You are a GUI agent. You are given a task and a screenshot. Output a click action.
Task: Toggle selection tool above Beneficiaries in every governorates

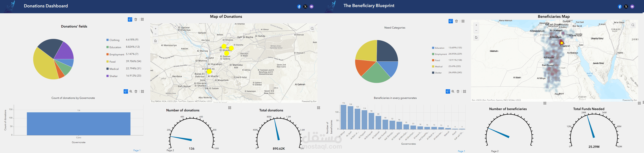click(x=448, y=91)
